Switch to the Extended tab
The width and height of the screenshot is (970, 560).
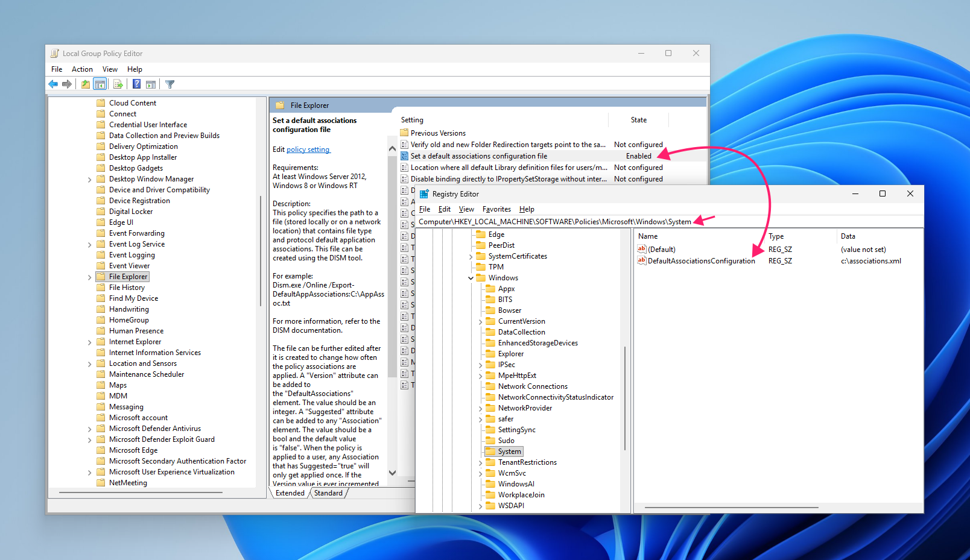click(x=290, y=493)
